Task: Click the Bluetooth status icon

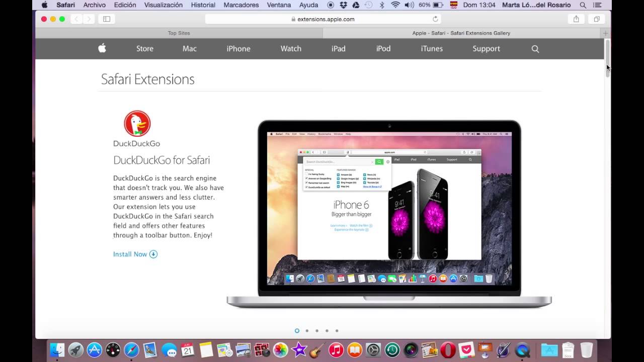Action: [x=382, y=5]
